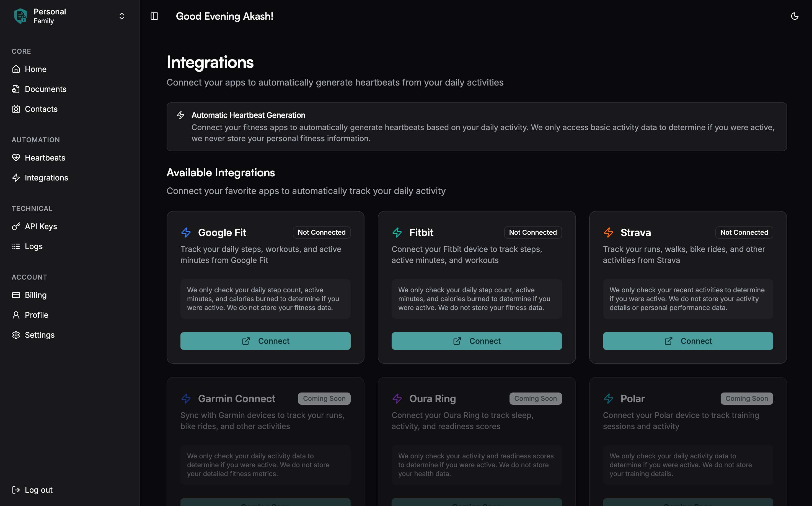The width and height of the screenshot is (812, 506).
Task: Click Oura Ring Coming Soon badge
Action: [536, 399]
